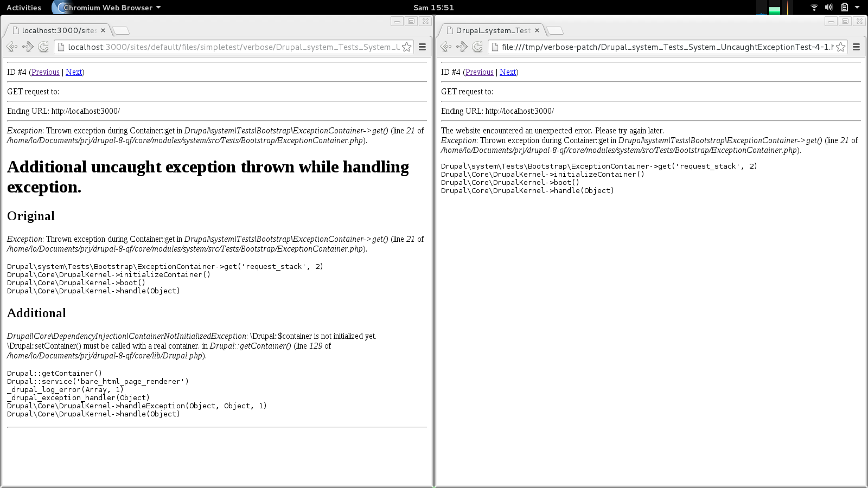This screenshot has width=868, height=488.
Task: Expand system menu arrow in top bar
Action: (857, 8)
